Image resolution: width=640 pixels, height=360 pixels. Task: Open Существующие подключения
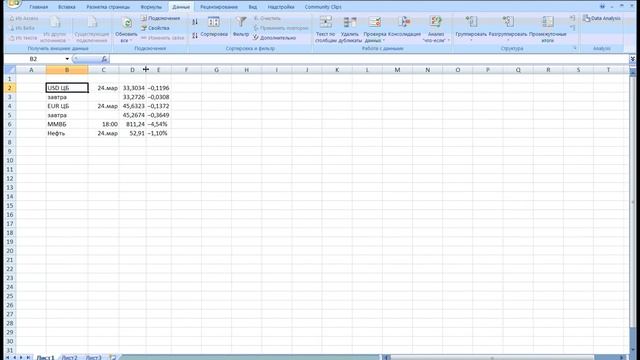[x=92, y=29]
